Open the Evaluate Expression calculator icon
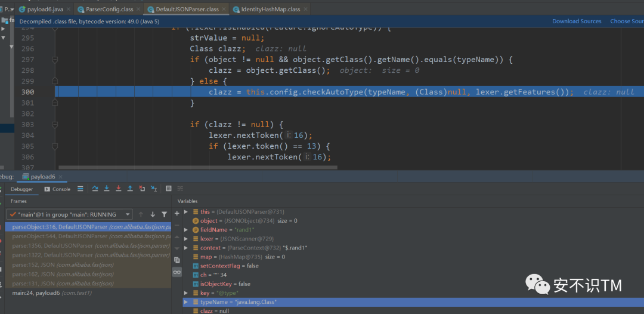The image size is (644, 314). [169, 189]
